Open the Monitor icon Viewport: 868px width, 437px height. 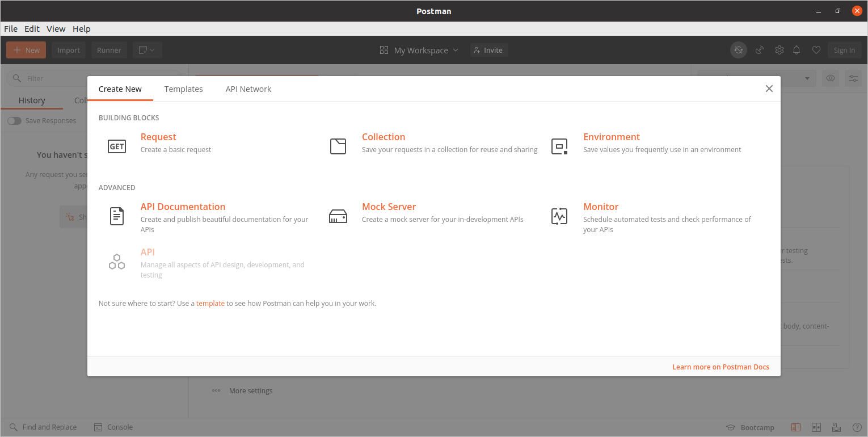pyautogui.click(x=559, y=216)
